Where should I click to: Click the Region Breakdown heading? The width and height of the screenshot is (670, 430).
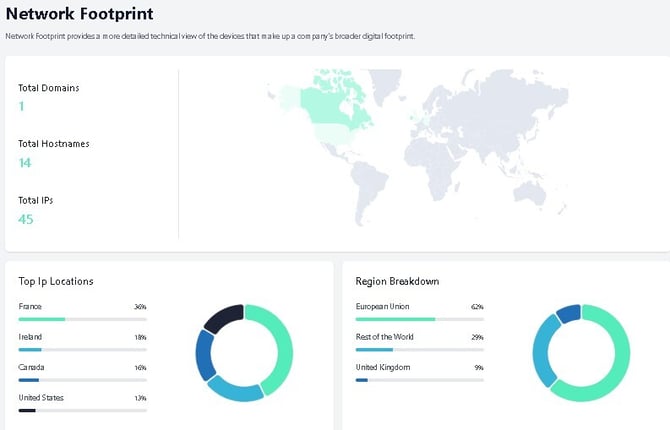397,281
